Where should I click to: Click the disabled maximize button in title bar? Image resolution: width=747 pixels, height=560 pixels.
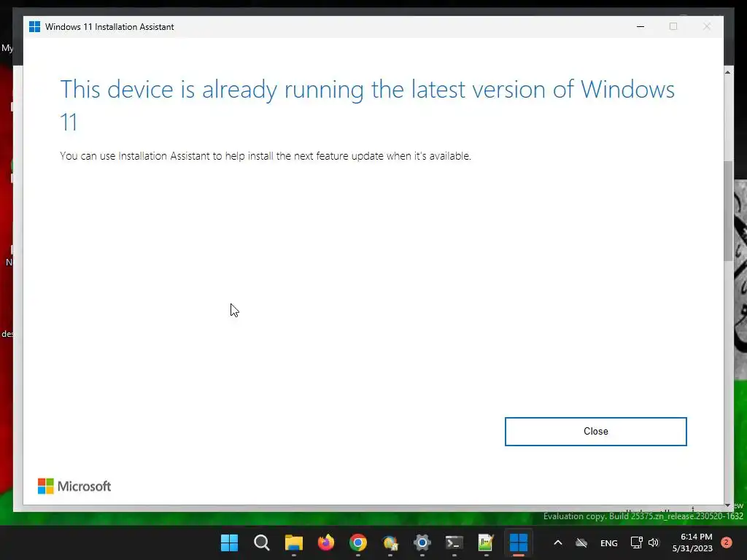pos(673,27)
